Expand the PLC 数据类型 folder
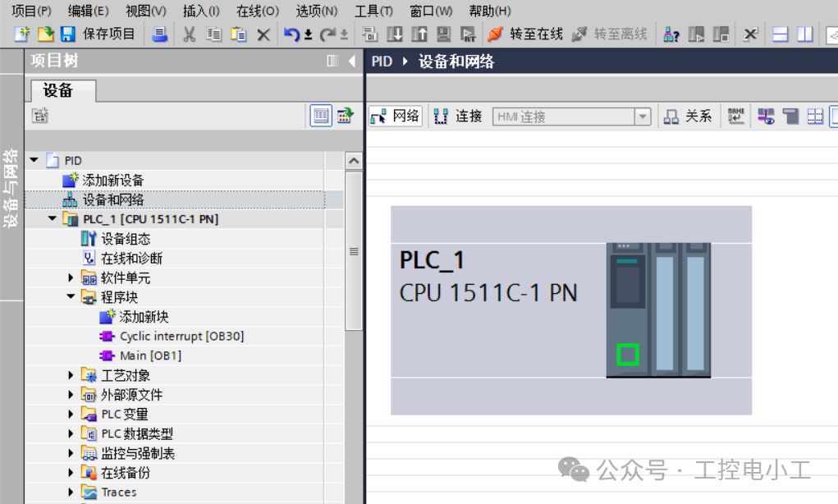 point(70,433)
